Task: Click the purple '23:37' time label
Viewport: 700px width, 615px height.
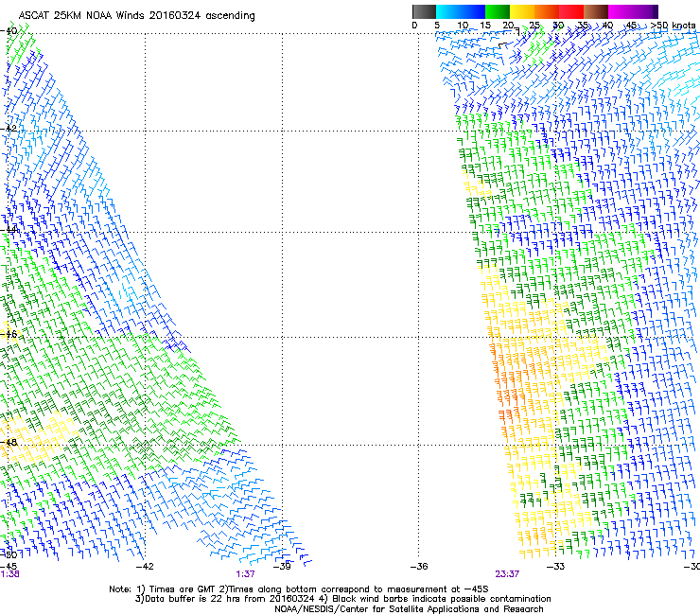Action: (507, 574)
